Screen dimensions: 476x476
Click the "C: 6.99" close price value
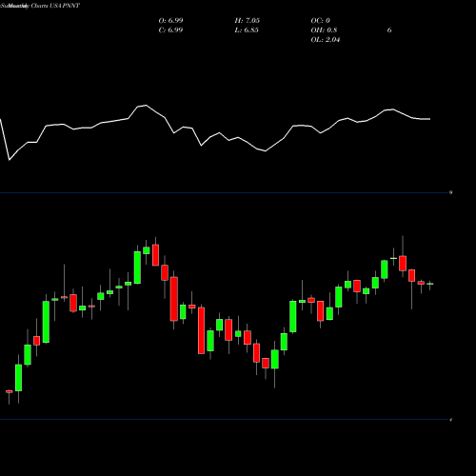[x=170, y=30]
